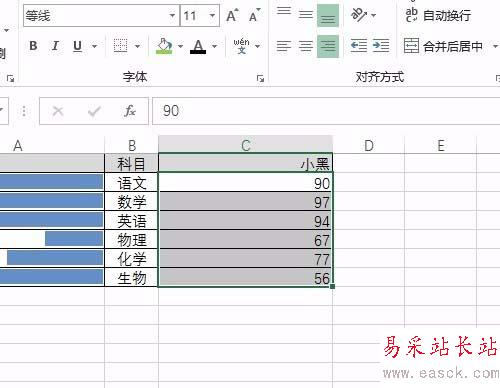Apply cell borders icon
500x388 pixels.
pos(120,46)
